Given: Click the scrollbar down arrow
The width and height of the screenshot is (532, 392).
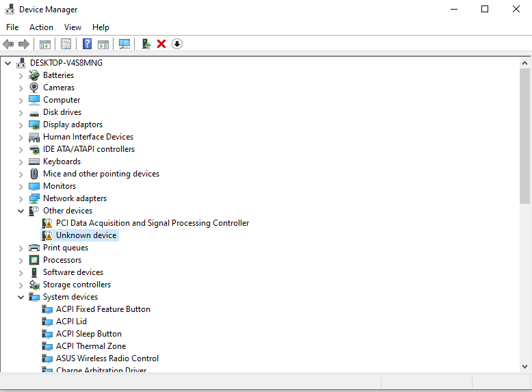Looking at the screenshot, I should tap(524, 367).
